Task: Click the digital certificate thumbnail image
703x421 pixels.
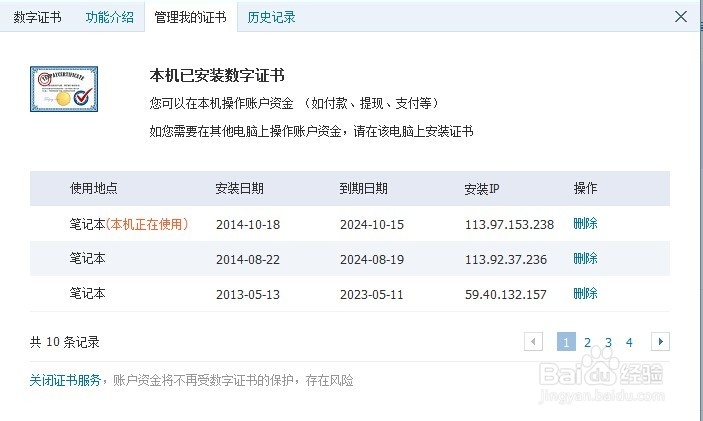Action: pyautogui.click(x=64, y=89)
